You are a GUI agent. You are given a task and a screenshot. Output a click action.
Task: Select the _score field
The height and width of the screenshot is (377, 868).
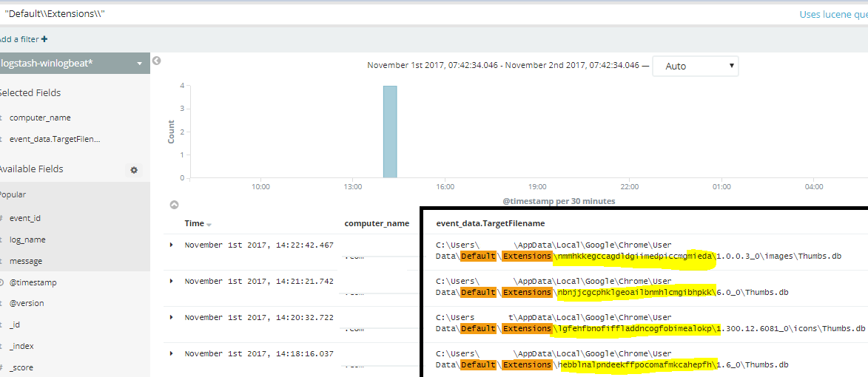pyautogui.click(x=23, y=367)
